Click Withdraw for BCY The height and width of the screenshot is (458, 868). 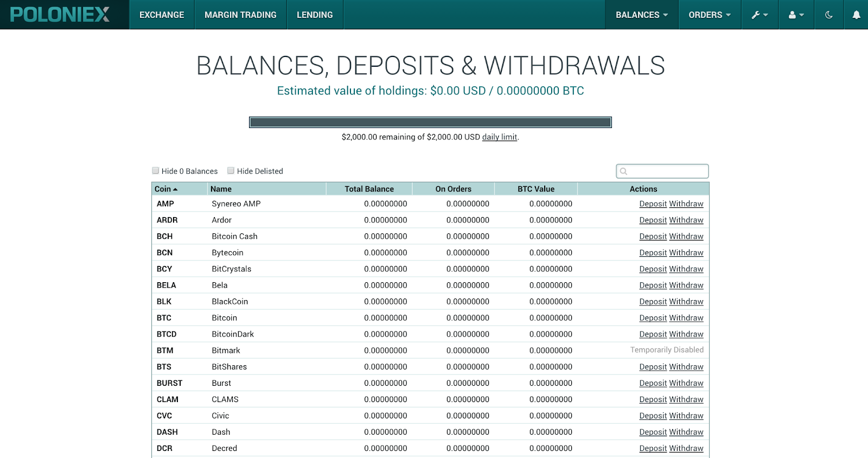point(686,269)
